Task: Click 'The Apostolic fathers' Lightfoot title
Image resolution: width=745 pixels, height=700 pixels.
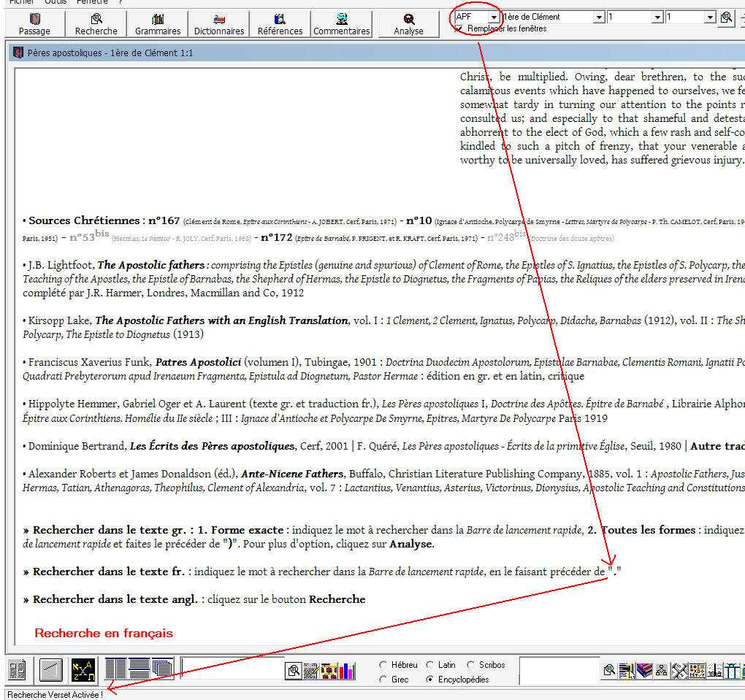Action: (151, 265)
